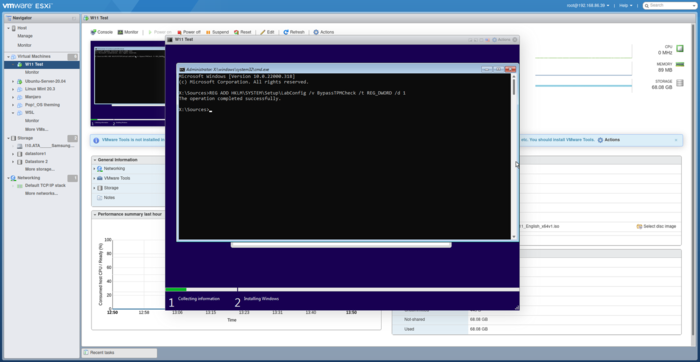Image resolution: width=700 pixels, height=362 pixels.
Task: Collapse the Virtual Machines navigator section
Action: coord(8,57)
